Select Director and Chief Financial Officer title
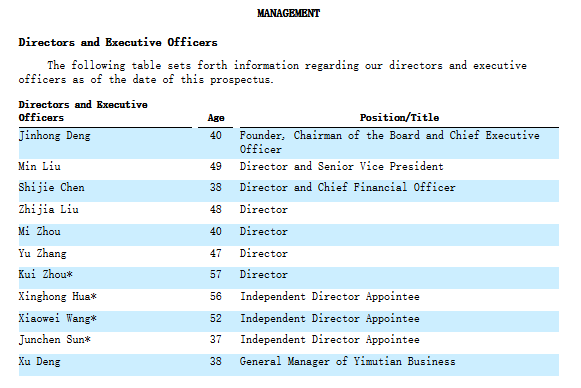 click(347, 188)
